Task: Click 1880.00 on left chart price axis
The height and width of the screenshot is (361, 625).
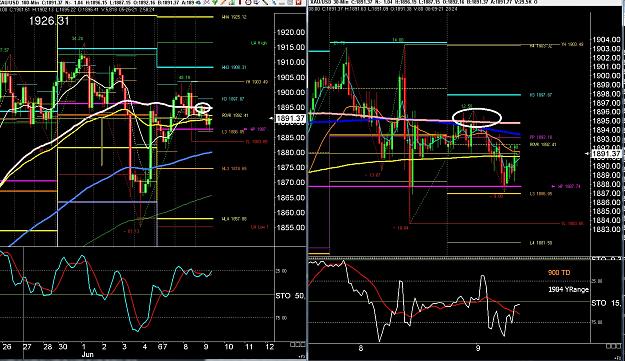Action: pos(291,152)
